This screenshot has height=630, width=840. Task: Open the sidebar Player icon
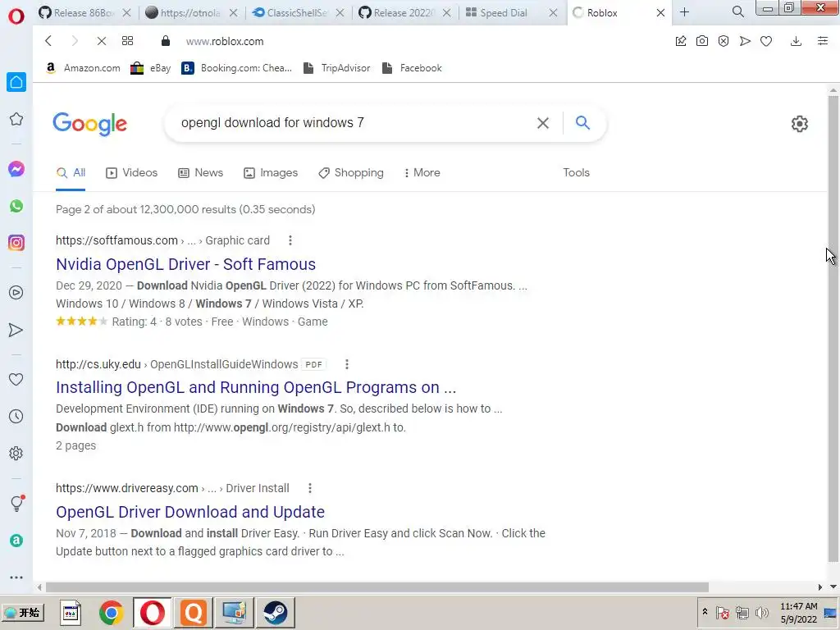coord(16,293)
